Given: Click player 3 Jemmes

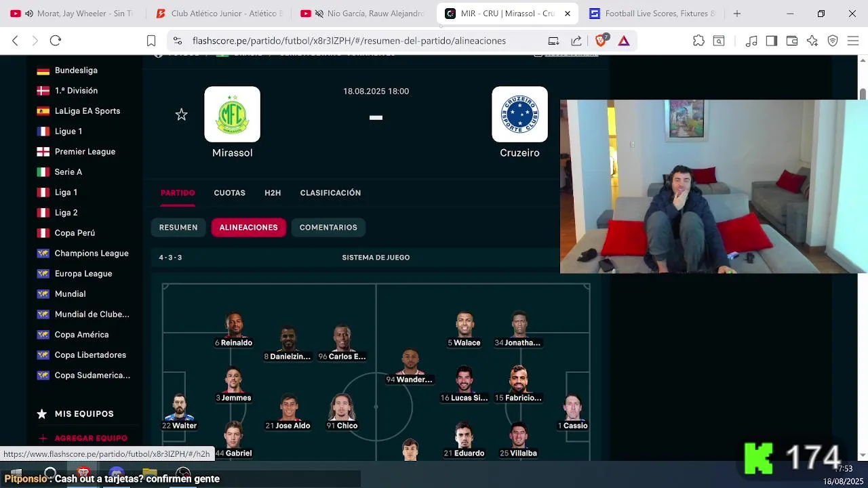Looking at the screenshot, I should [x=234, y=385].
